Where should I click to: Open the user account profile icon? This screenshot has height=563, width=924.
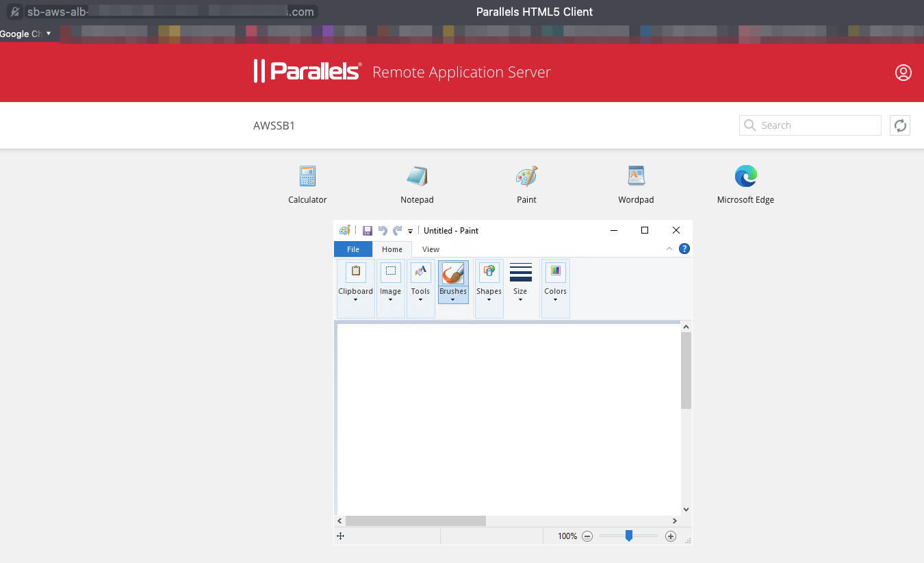click(903, 73)
